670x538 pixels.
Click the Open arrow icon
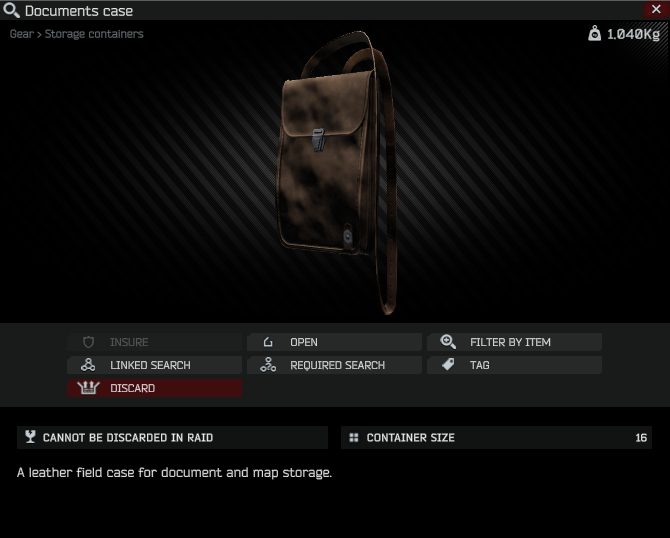(x=268, y=342)
